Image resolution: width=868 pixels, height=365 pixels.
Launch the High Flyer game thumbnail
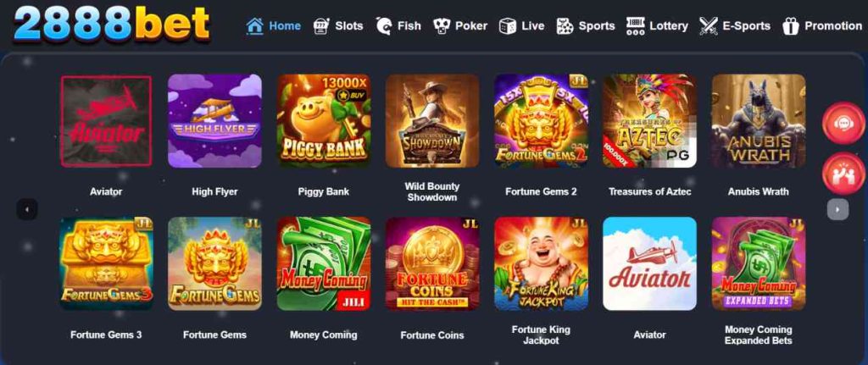tap(214, 121)
